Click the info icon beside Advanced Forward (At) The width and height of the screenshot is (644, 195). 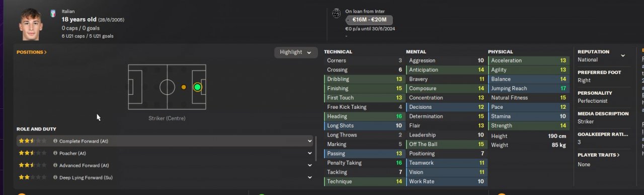[55, 165]
